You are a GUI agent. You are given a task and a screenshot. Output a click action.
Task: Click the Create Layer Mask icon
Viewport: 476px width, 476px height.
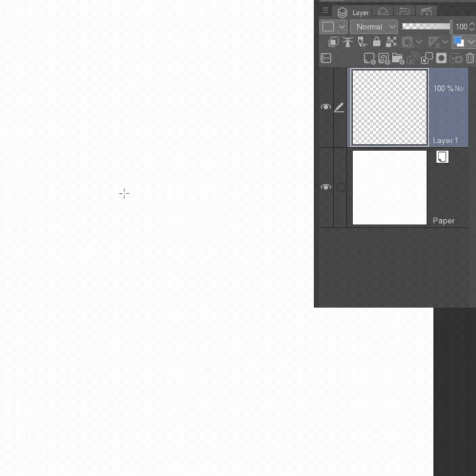[441, 58]
